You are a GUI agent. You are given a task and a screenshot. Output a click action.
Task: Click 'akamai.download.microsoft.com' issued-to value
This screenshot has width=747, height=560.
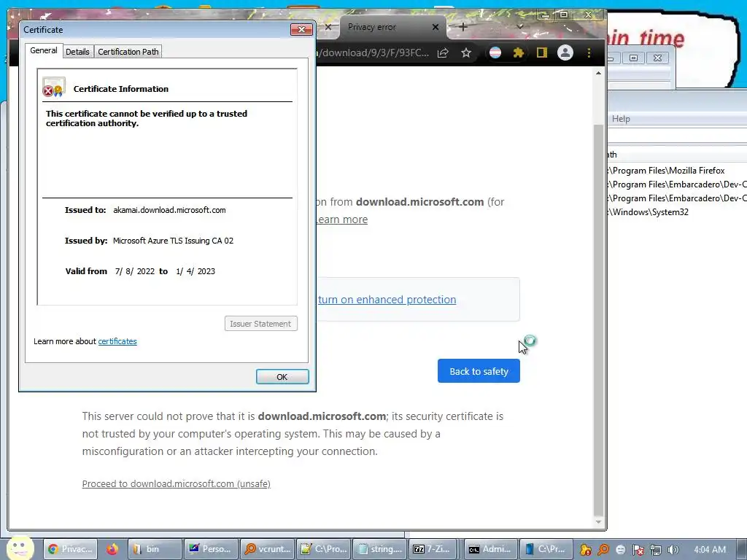pyautogui.click(x=169, y=210)
